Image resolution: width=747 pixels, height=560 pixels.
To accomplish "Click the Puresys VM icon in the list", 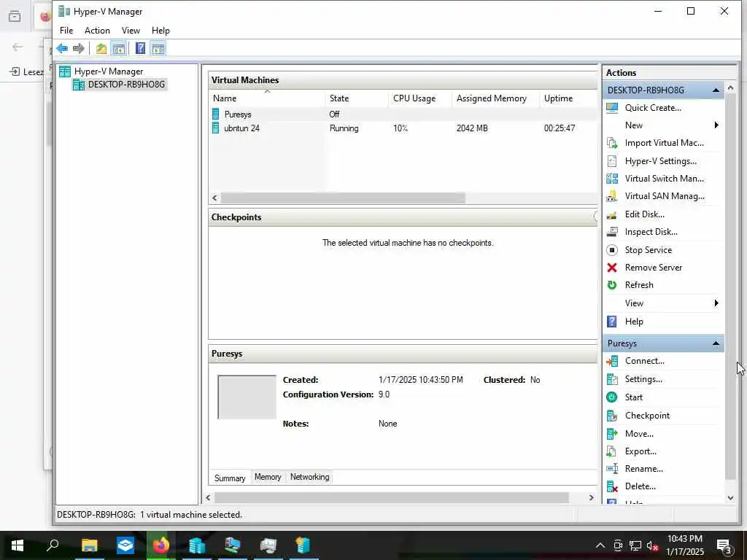I will 216,114.
